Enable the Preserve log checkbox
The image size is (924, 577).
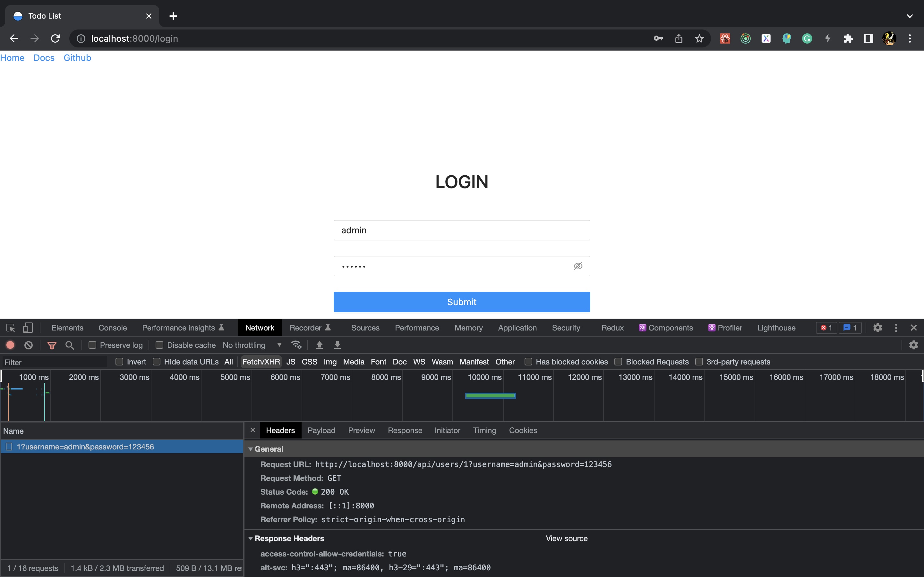pyautogui.click(x=92, y=345)
